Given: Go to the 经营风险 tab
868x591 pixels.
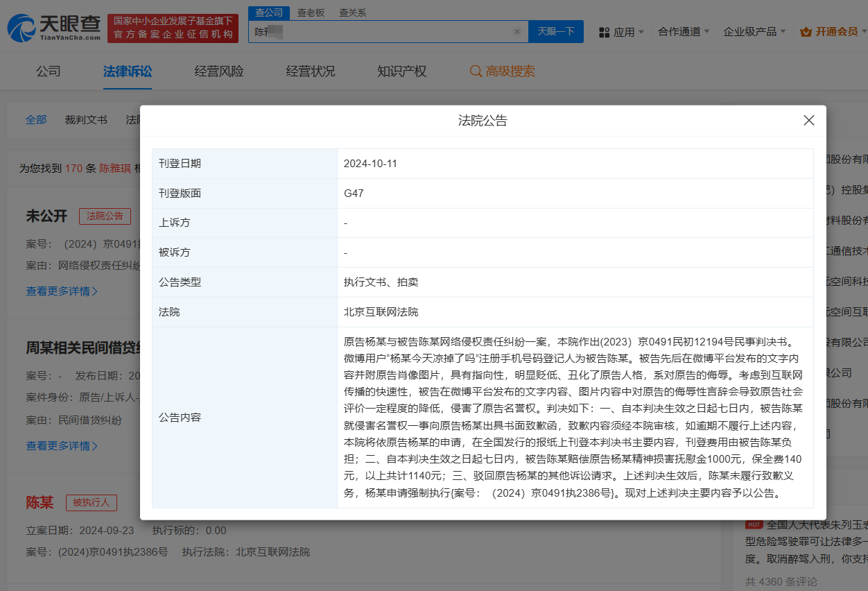Looking at the screenshot, I should pos(219,71).
